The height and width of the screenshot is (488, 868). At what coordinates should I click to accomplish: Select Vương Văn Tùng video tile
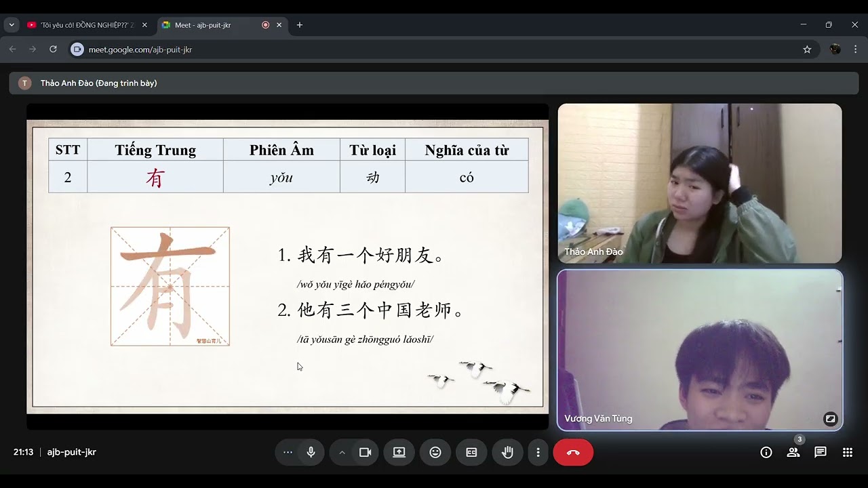click(700, 350)
